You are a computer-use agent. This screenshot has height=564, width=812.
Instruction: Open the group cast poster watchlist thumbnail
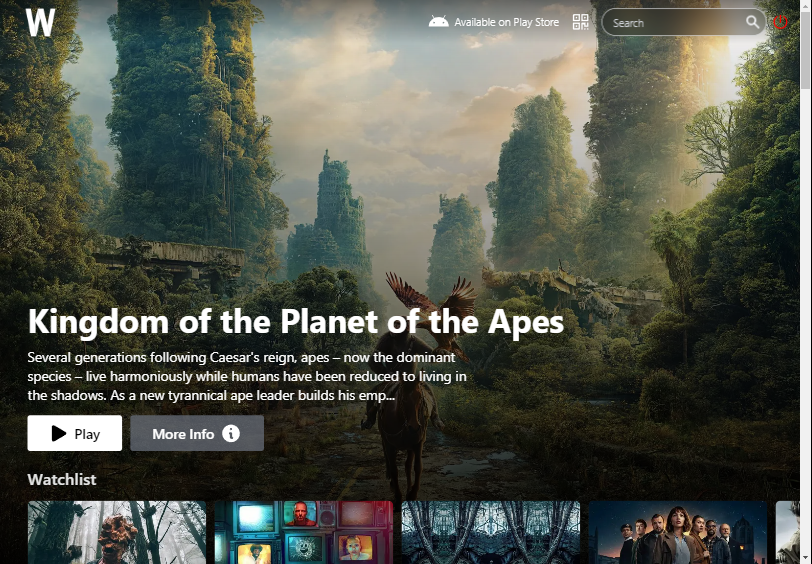click(678, 532)
